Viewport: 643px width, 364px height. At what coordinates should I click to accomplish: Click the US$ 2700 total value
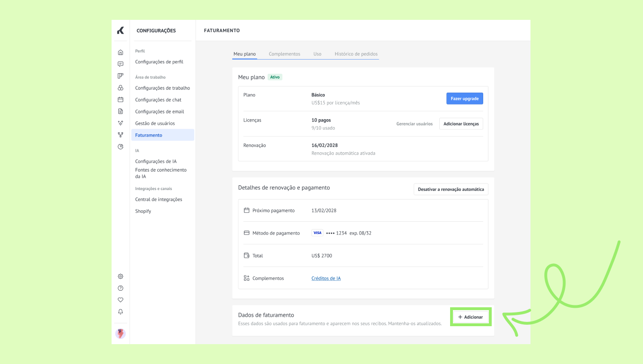click(322, 256)
